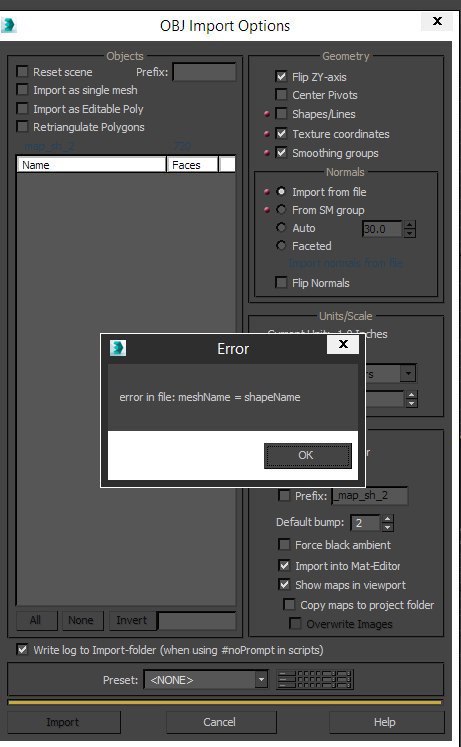Click the red dot beside Shapes/Lines
The height and width of the screenshot is (747, 461).
[x=267, y=114]
